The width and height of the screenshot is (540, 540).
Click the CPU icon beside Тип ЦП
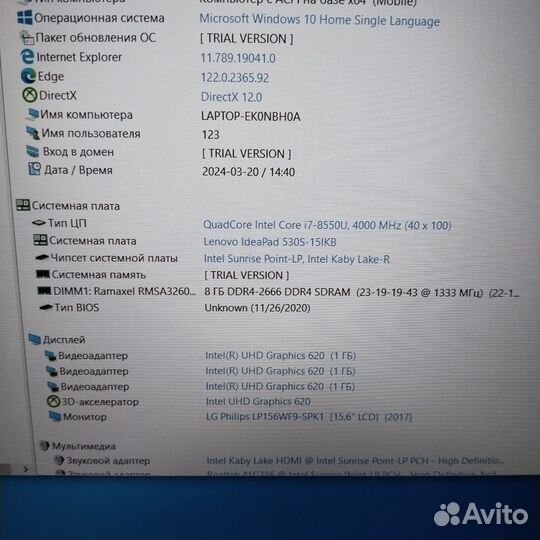click(x=39, y=223)
